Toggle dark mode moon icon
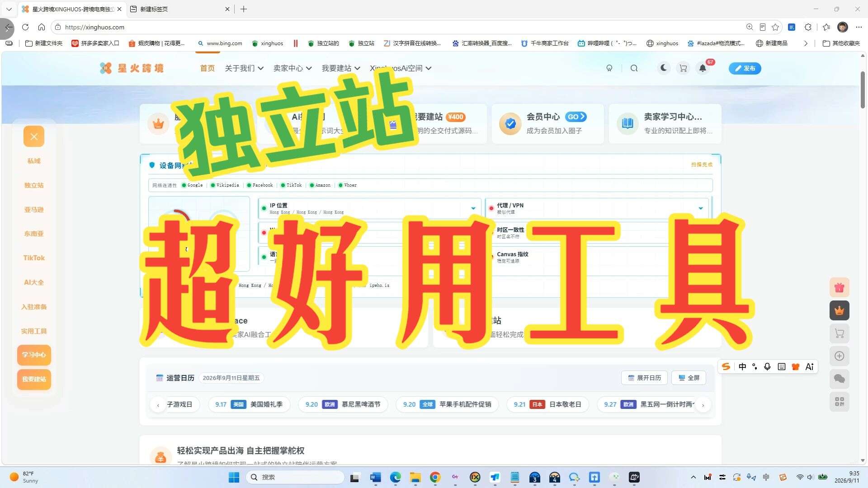 pyautogui.click(x=663, y=68)
